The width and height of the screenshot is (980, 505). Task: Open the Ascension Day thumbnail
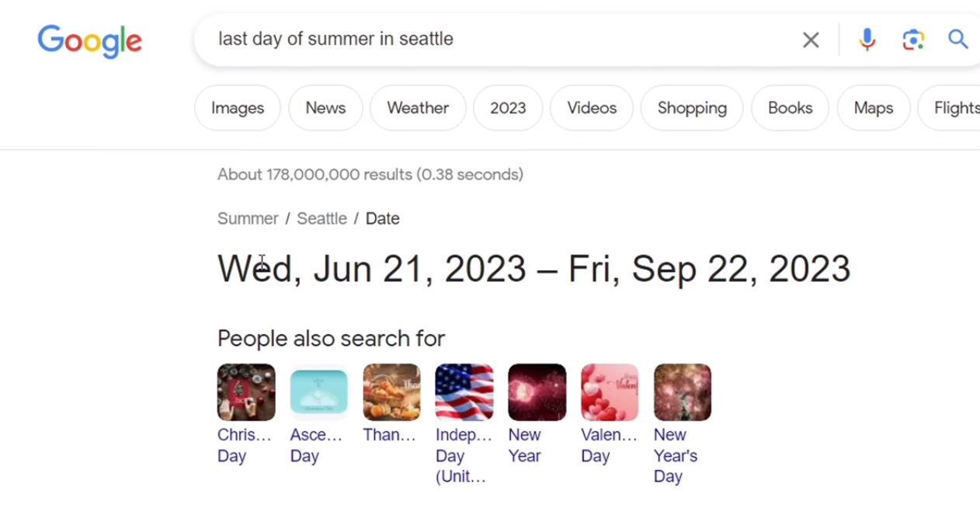coord(318,392)
